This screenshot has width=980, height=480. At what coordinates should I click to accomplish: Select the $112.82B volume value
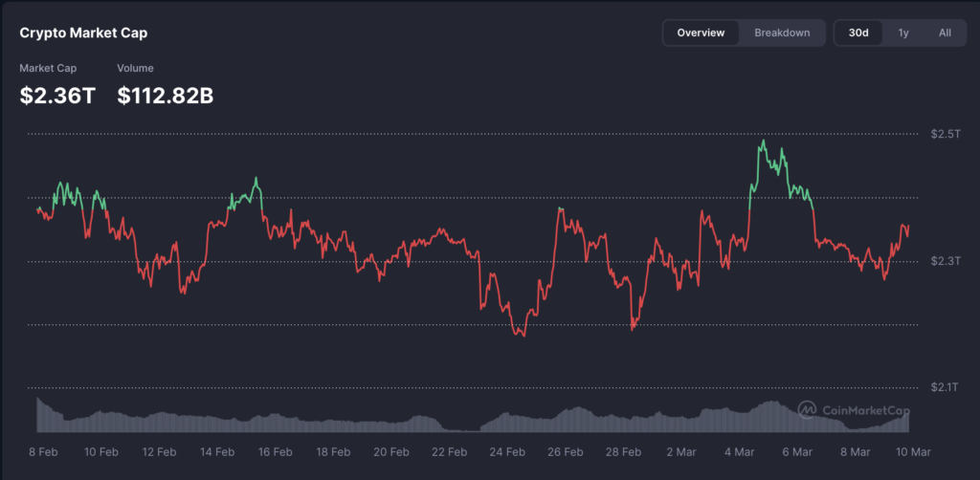[166, 95]
